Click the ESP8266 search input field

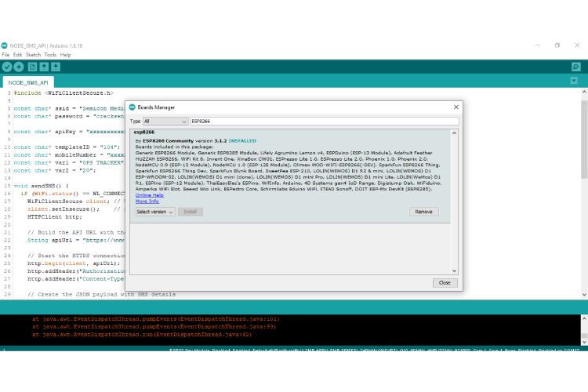(x=323, y=122)
